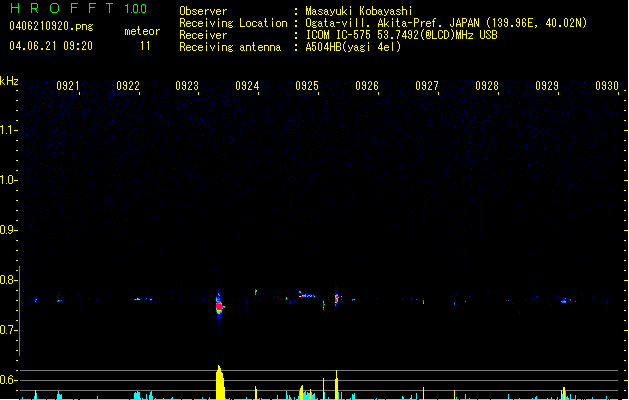This screenshot has height=400, width=629.
Task: Click the 0928 time marker
Action: (x=487, y=86)
